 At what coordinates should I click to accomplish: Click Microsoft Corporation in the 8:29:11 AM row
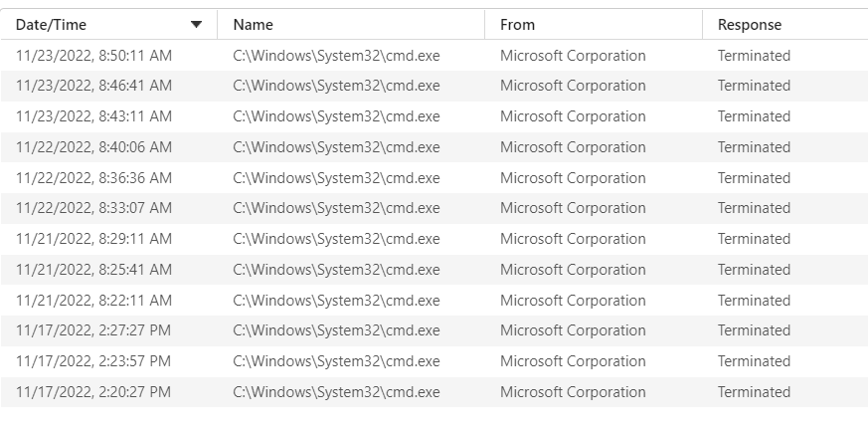pyautogui.click(x=573, y=239)
